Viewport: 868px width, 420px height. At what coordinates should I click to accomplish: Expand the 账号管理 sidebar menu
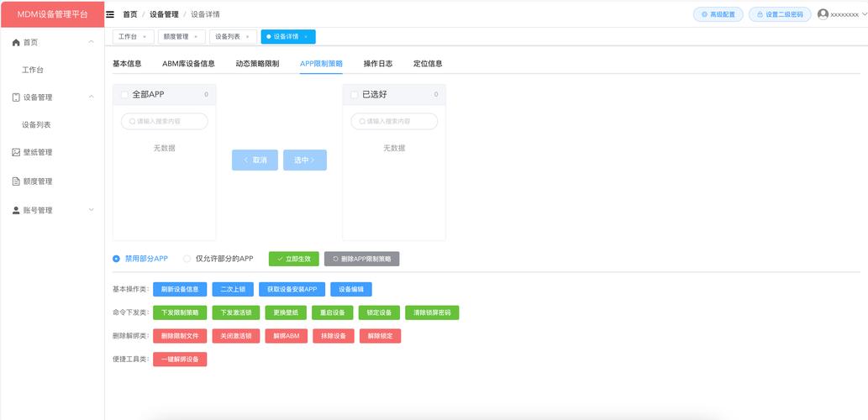click(x=91, y=210)
